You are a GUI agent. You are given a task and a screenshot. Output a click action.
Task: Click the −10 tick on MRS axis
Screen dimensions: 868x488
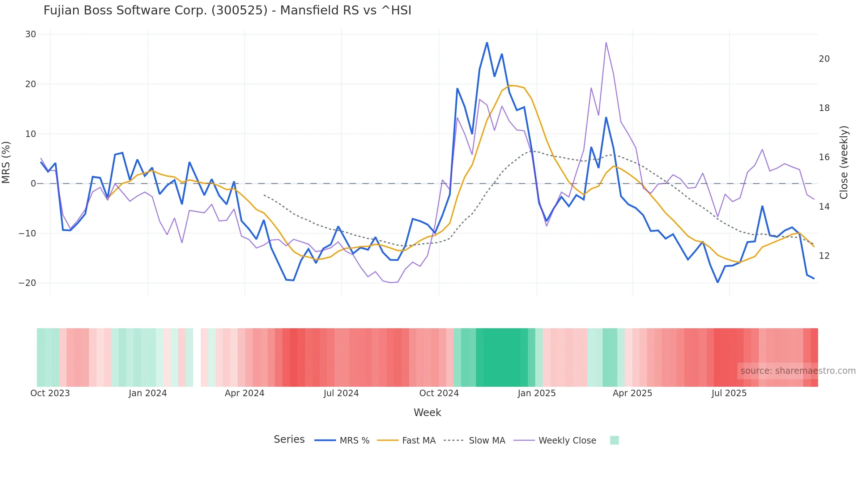(x=27, y=234)
